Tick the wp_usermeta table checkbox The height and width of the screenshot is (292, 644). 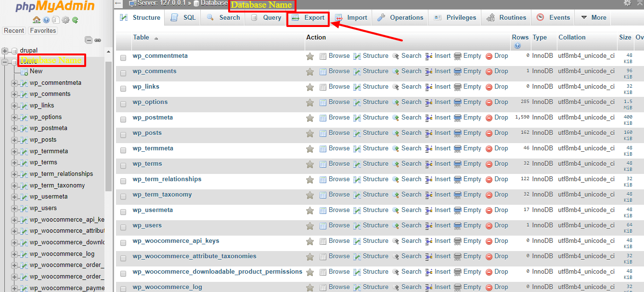point(123,212)
